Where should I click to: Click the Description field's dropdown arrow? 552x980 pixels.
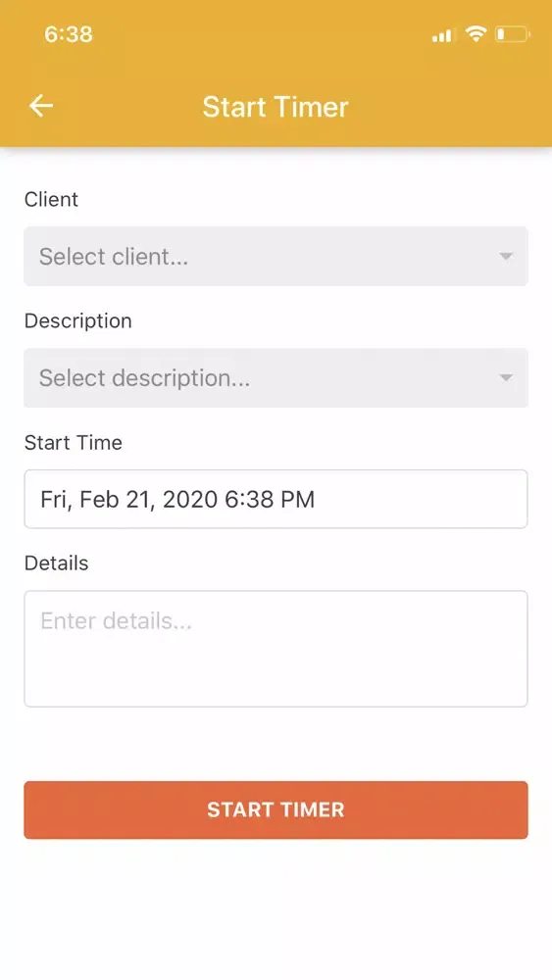point(506,377)
